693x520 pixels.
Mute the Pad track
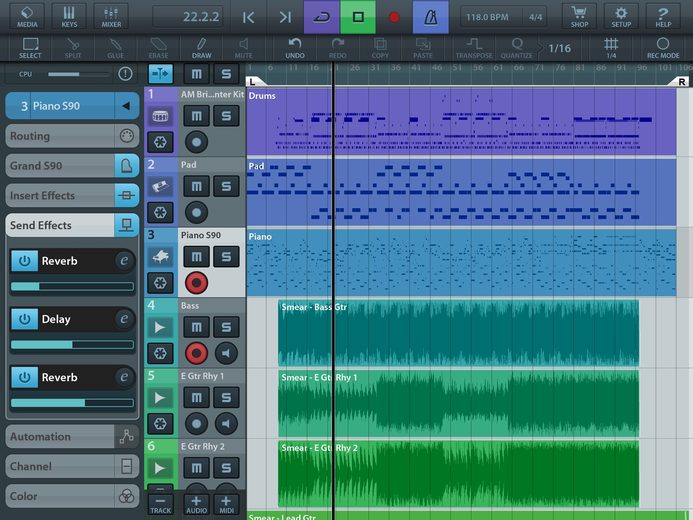click(196, 186)
